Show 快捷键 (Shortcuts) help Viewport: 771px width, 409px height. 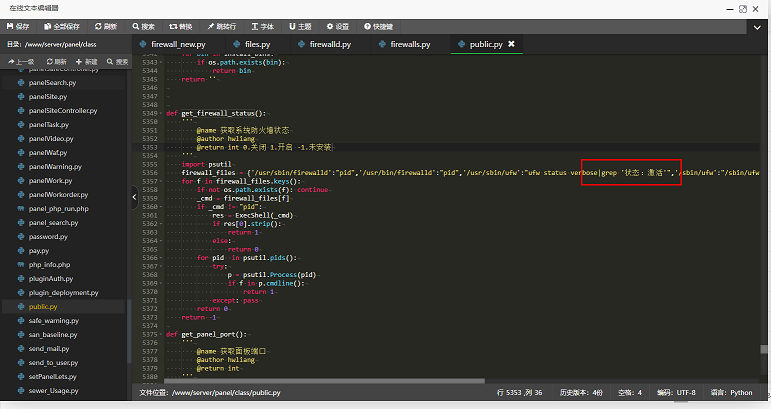378,27
